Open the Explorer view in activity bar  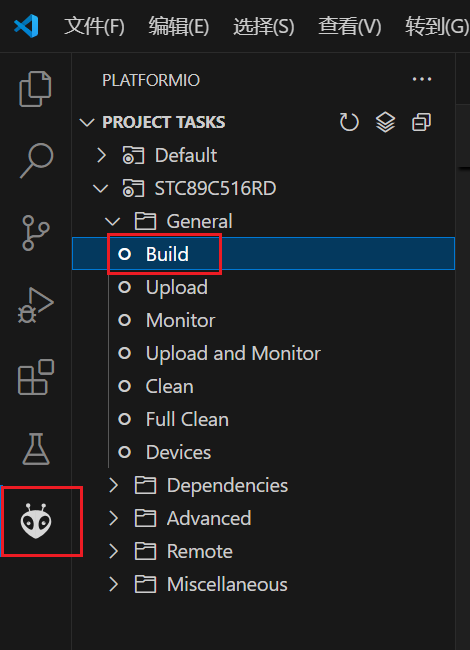tap(35, 89)
